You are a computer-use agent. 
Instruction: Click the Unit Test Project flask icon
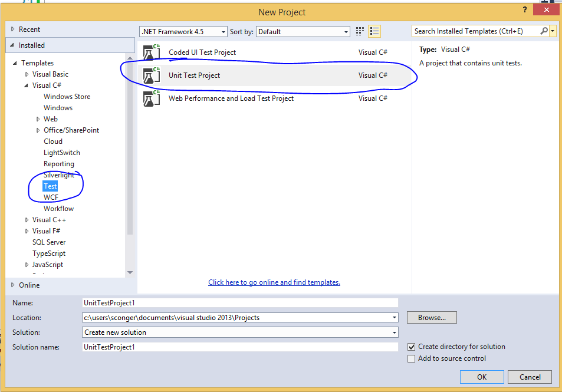[x=151, y=75]
